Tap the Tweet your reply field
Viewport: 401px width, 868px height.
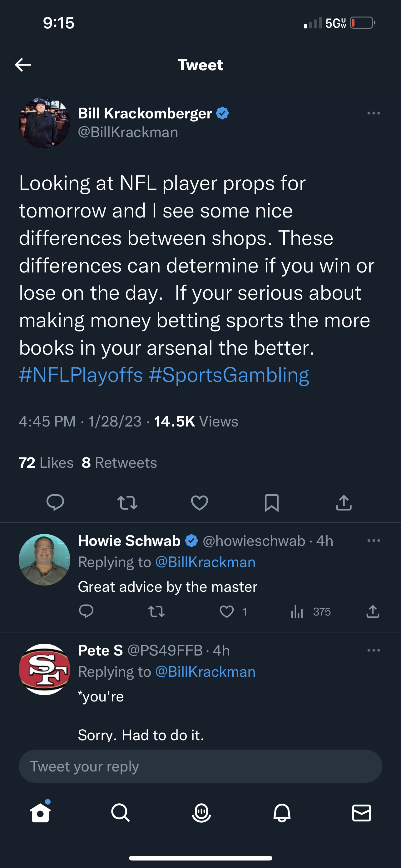(x=200, y=766)
